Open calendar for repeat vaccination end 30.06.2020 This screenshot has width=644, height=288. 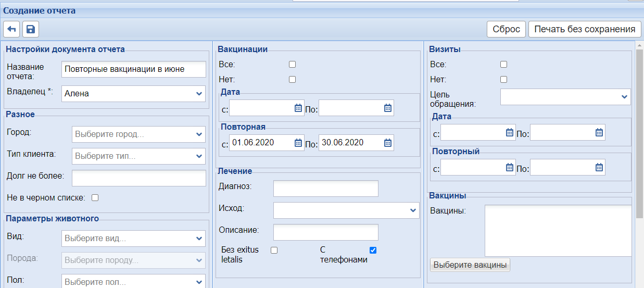pos(388,143)
